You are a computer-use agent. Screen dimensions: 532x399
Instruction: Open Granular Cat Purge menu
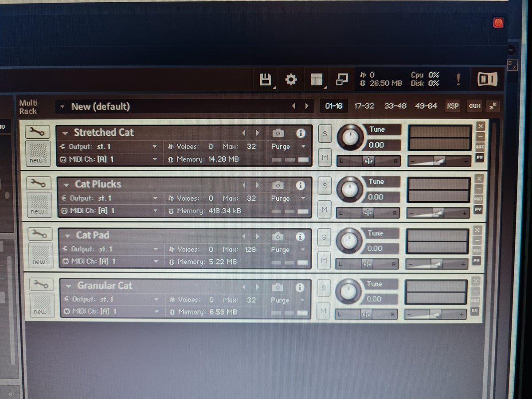(x=289, y=300)
